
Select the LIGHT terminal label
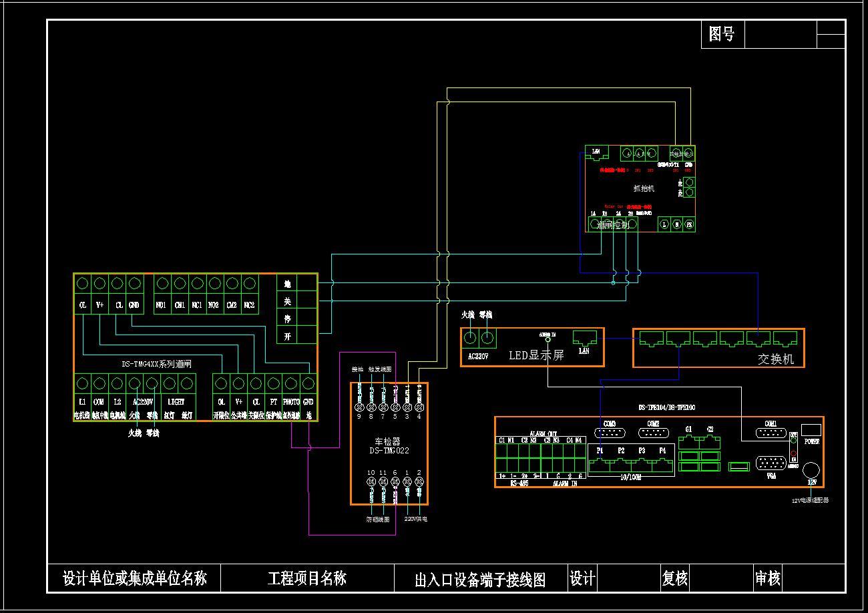176,403
